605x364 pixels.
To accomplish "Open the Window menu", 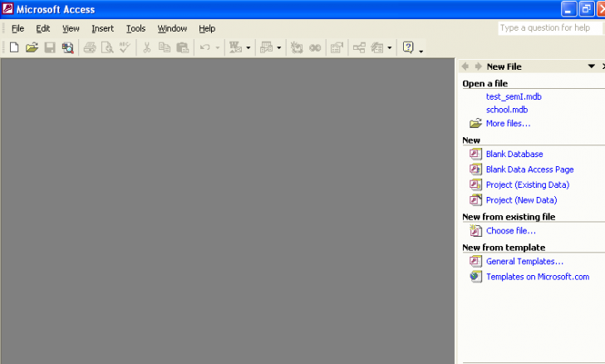I will coord(172,28).
